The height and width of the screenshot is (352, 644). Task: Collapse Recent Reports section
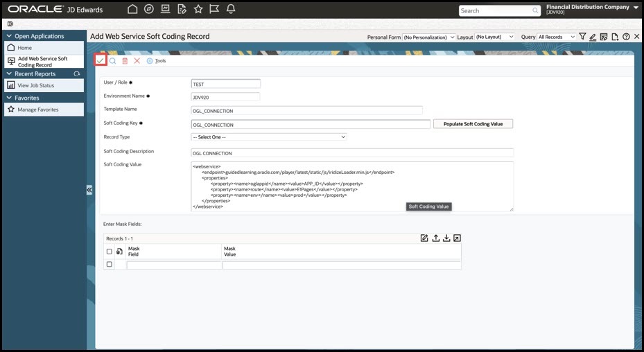point(9,74)
